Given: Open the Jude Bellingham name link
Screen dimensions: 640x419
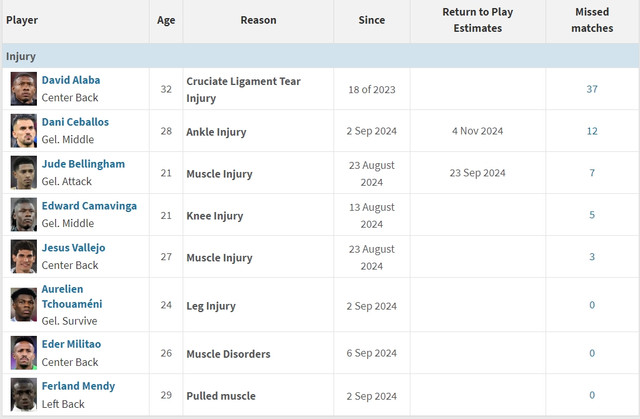Looking at the screenshot, I should (x=83, y=164).
